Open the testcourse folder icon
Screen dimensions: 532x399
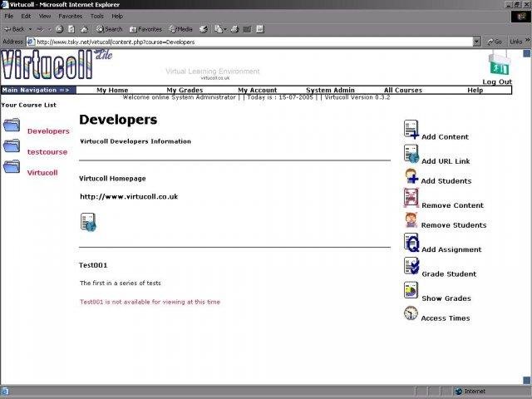pos(12,146)
